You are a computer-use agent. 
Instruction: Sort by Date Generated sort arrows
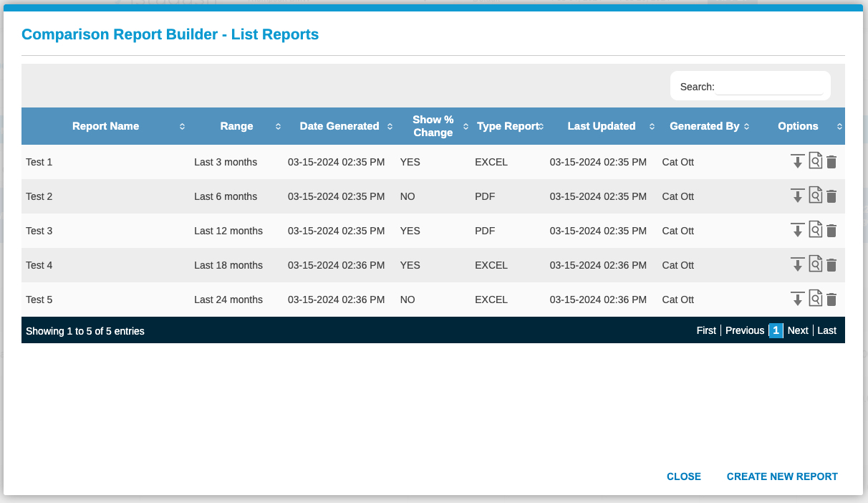click(x=390, y=126)
